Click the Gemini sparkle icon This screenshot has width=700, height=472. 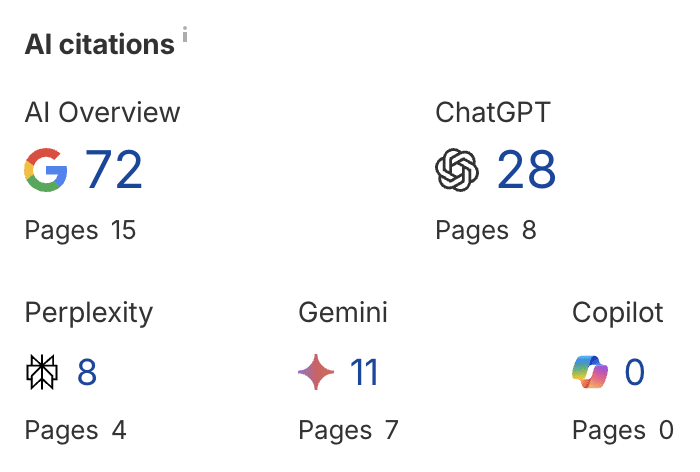click(316, 372)
